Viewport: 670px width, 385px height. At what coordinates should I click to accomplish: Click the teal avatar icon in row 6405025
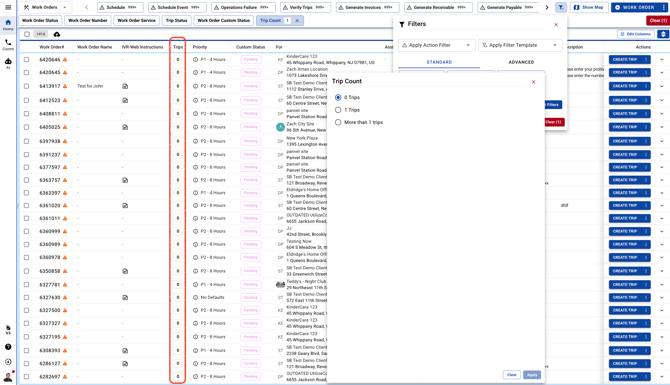280,127
